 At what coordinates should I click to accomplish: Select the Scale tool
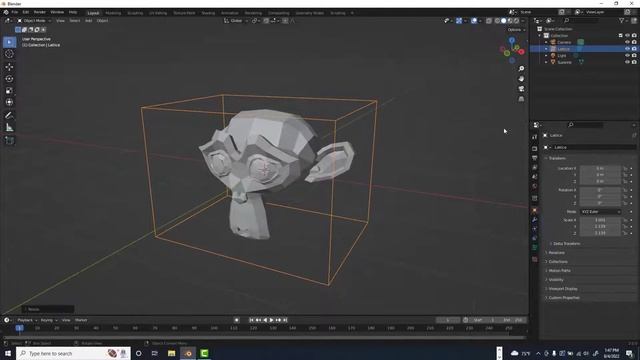click(9, 91)
